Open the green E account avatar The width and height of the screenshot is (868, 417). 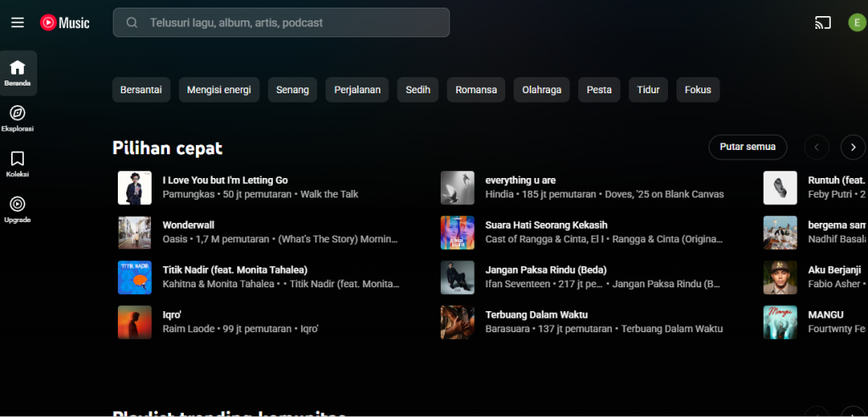coord(857,23)
